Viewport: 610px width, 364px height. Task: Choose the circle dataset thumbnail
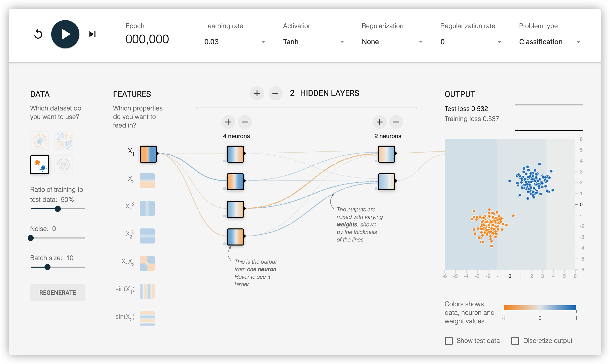point(40,141)
